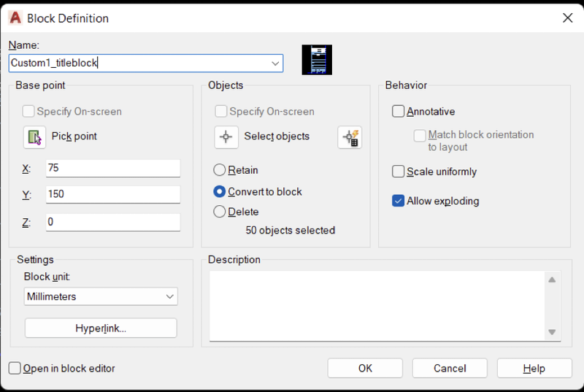This screenshot has width=584, height=392.
Task: Open Quick Select icon beside Select objects
Action: click(350, 137)
